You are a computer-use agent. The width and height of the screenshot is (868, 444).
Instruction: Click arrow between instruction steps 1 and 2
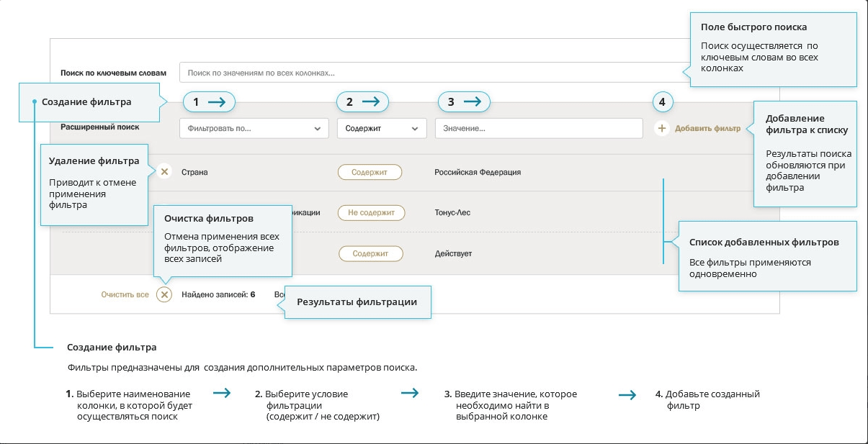tap(222, 394)
